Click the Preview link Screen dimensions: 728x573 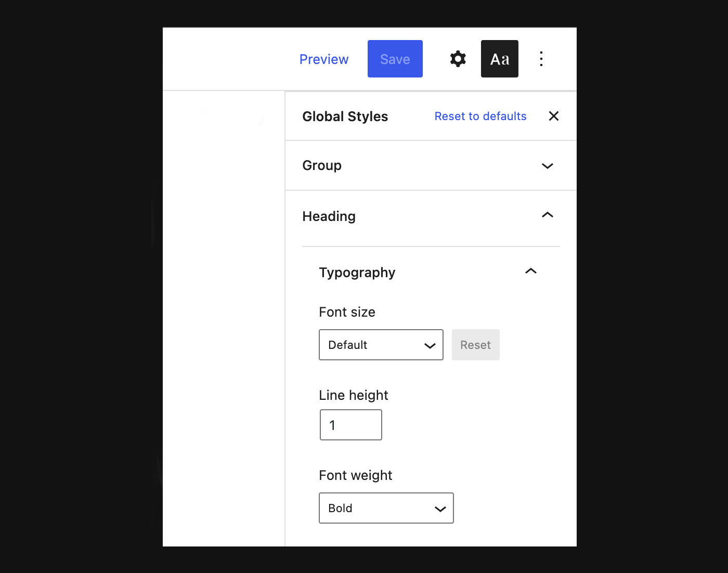coord(324,59)
